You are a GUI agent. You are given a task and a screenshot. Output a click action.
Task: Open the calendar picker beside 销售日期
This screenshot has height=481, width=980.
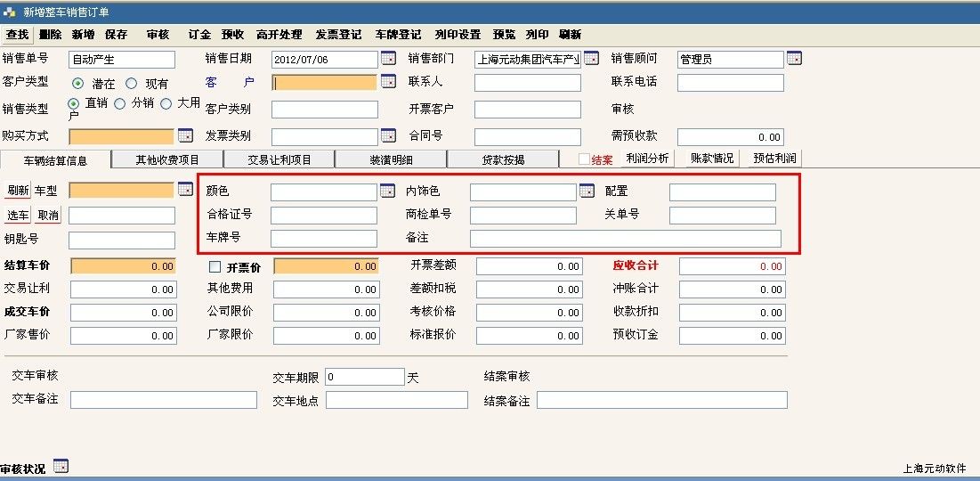pos(388,59)
